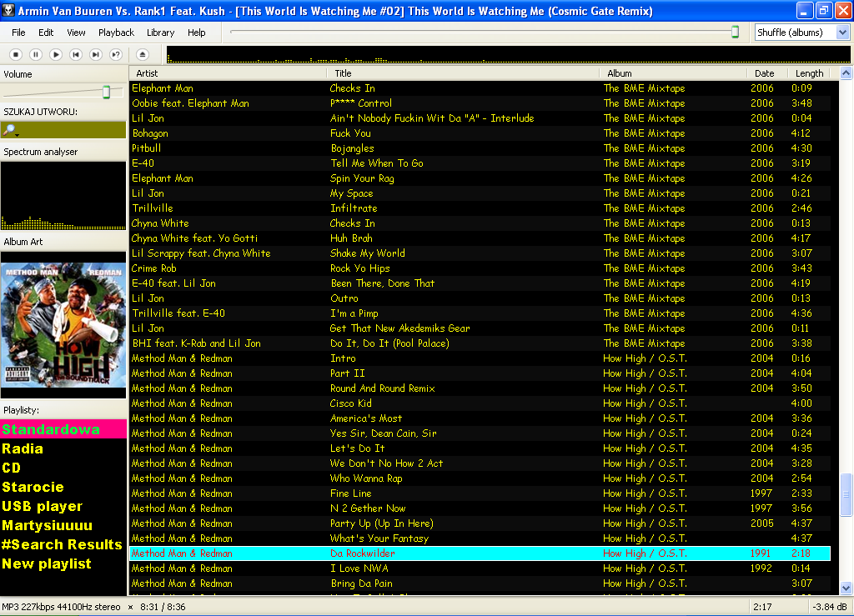The height and width of the screenshot is (616, 854).
Task: Click the search magnifier icon
Action: (9, 131)
